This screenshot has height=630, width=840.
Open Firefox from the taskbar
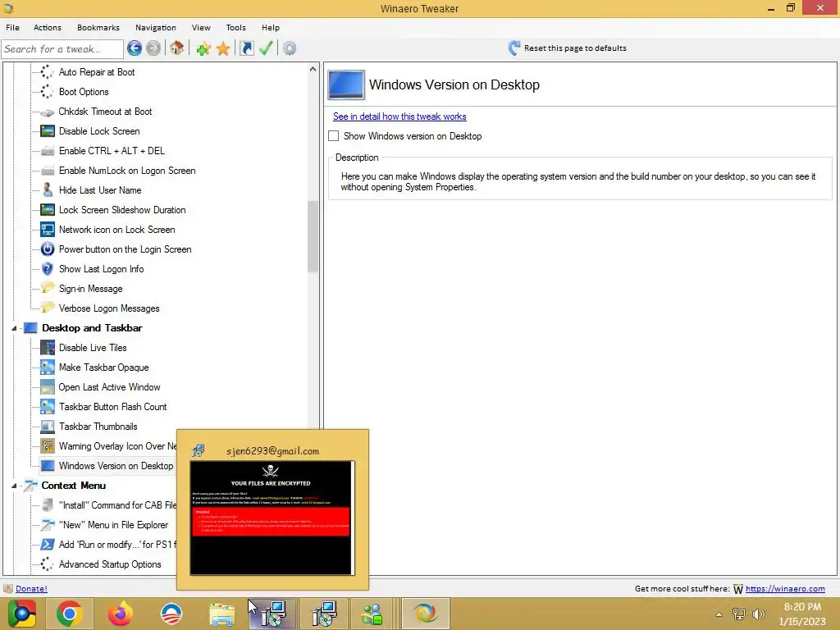(x=120, y=614)
